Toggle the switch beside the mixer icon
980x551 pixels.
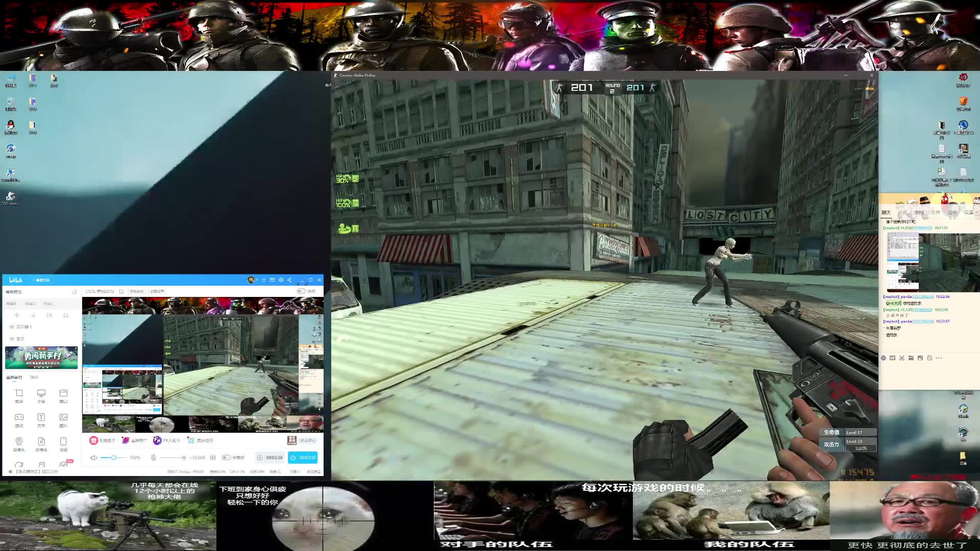[226, 458]
